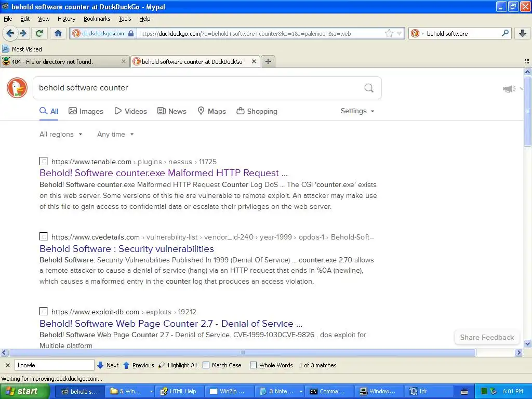This screenshot has width=532, height=399.
Task: Switch to the Videos results tab
Action: pos(130,111)
